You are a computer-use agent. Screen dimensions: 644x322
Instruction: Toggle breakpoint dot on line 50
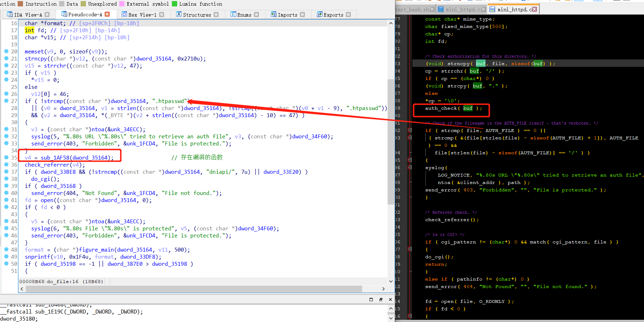pyautogui.click(x=6, y=264)
